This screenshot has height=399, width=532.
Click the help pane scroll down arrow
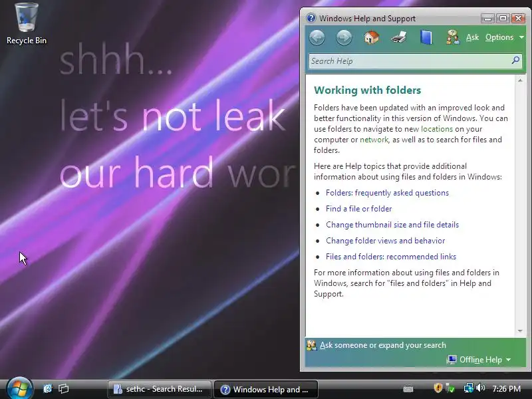click(x=520, y=331)
